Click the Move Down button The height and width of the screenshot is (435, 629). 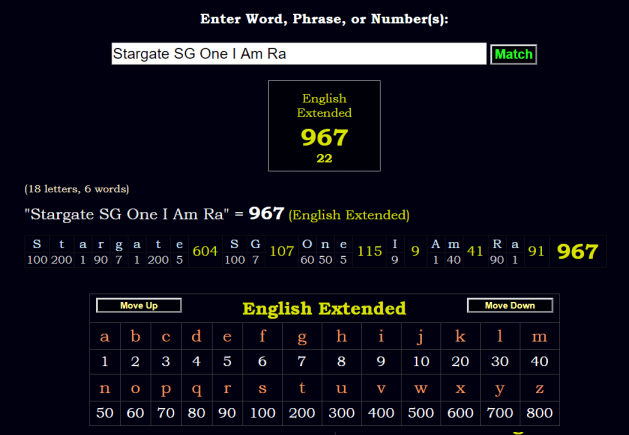(510, 305)
